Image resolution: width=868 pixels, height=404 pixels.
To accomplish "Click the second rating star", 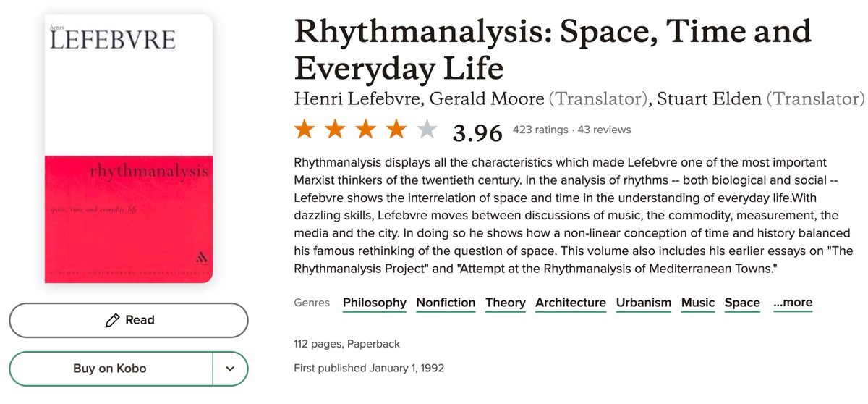I will [x=336, y=130].
